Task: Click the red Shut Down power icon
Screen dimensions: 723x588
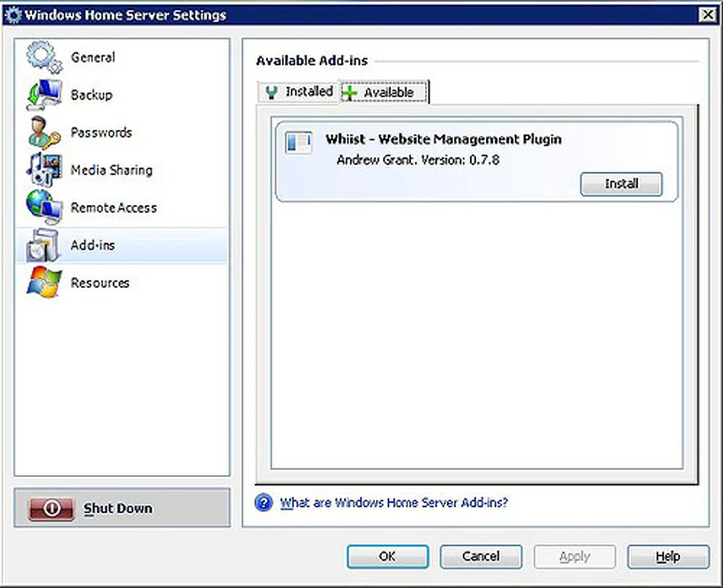Action: 51,507
